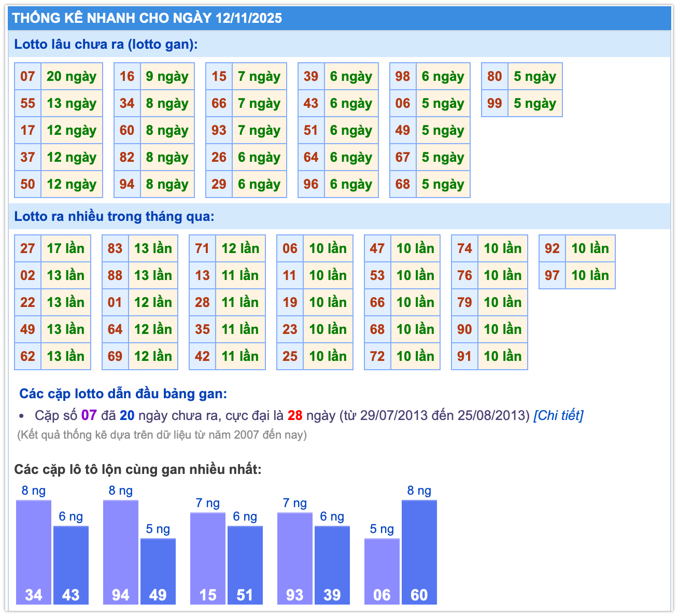Click the Các cặp lô tô lộn heading
The image size is (678, 616).
point(138,469)
